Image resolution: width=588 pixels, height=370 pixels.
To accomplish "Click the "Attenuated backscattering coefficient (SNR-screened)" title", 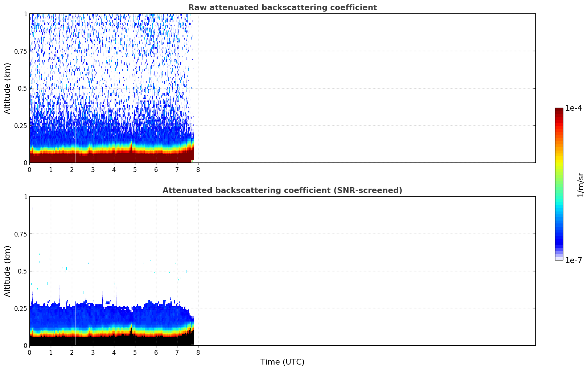I will (x=282, y=190).
